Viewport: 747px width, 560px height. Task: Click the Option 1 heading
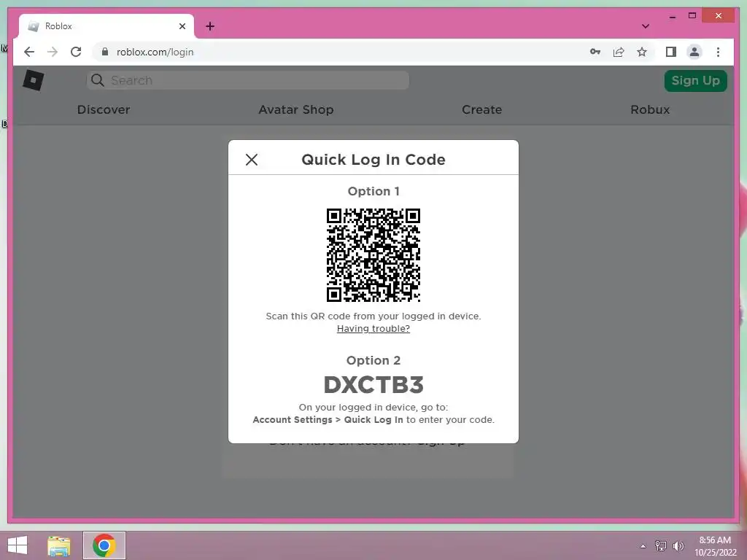(373, 192)
